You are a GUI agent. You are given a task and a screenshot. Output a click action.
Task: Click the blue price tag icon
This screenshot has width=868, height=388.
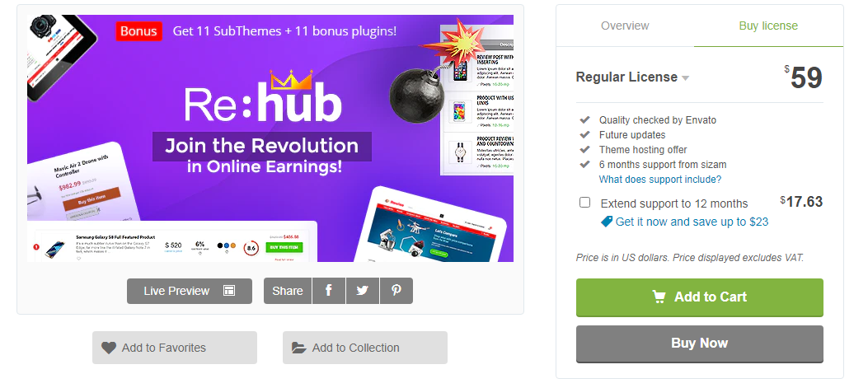click(x=607, y=222)
